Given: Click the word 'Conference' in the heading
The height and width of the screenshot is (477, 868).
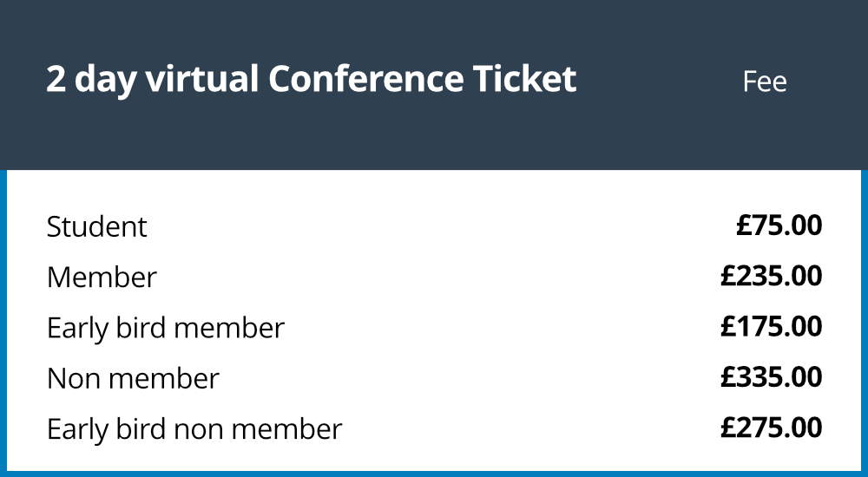Looking at the screenshot, I should point(365,79).
